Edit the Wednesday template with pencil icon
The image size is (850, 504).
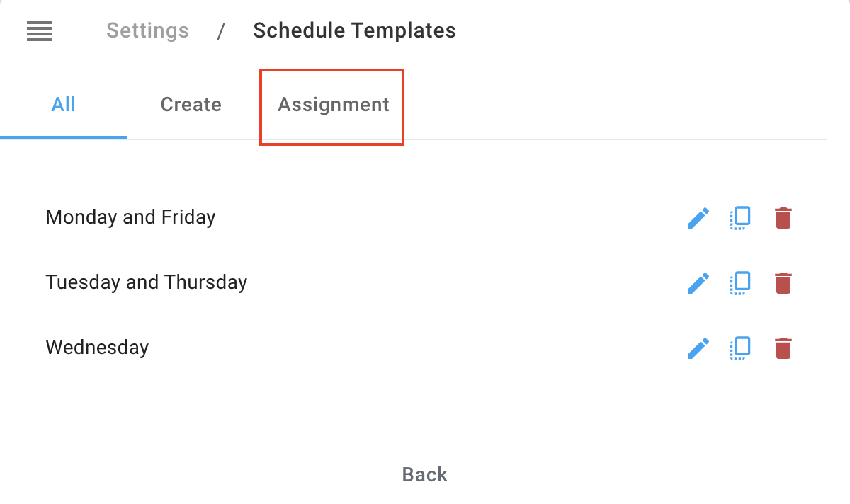(698, 348)
